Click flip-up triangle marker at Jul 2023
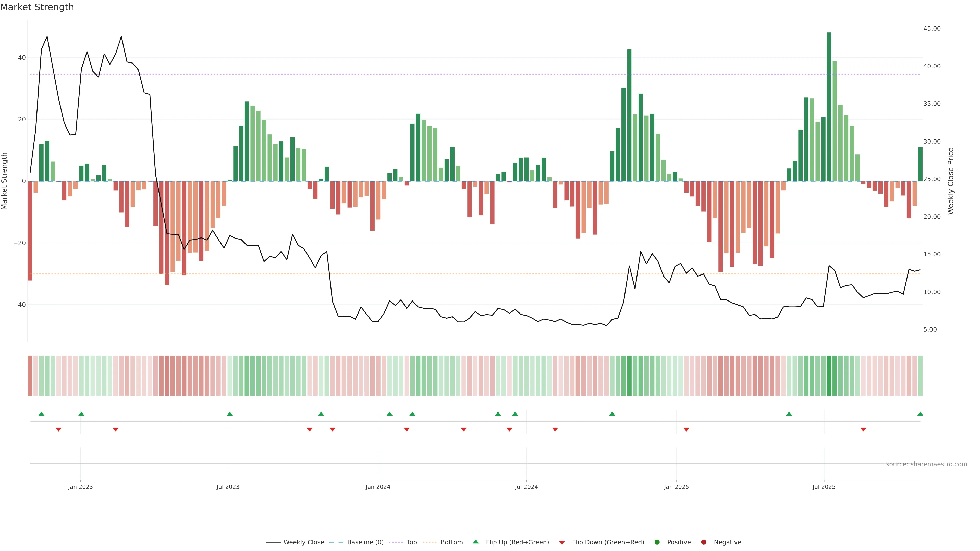Image resolution: width=980 pixels, height=551 pixels. (229, 414)
